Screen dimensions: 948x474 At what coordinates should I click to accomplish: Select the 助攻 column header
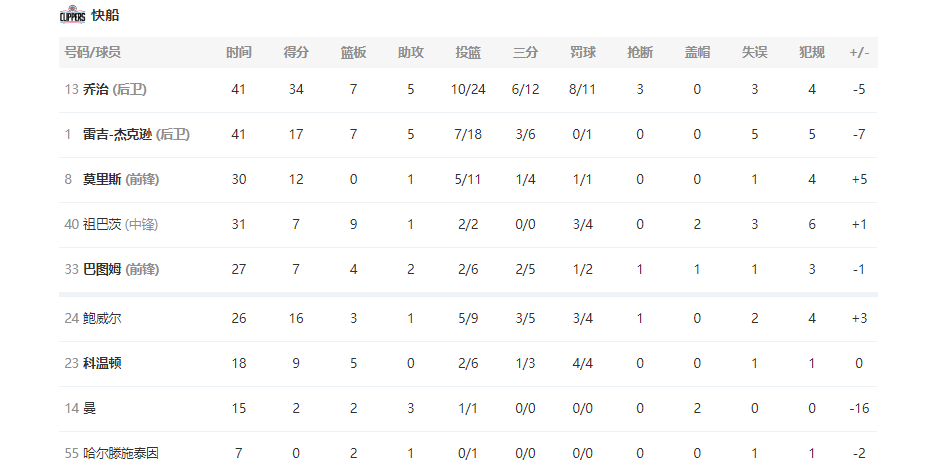(x=411, y=53)
